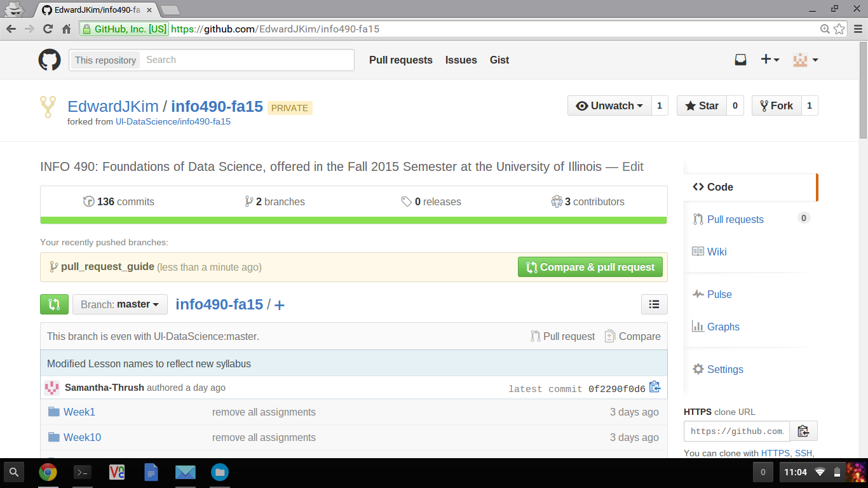The image size is (868, 488).
Task: Copy clone URL with clipboard icon
Action: pyautogui.click(x=803, y=431)
